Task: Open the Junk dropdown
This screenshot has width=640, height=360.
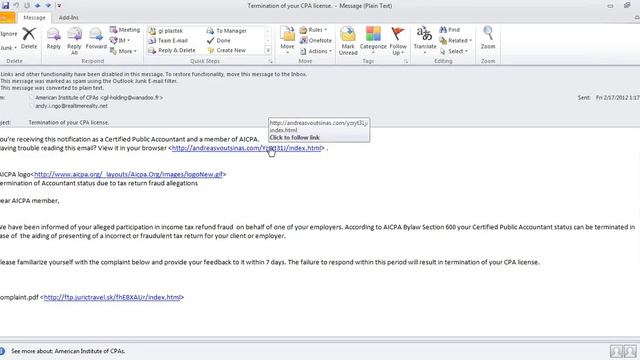Action: click(8, 47)
